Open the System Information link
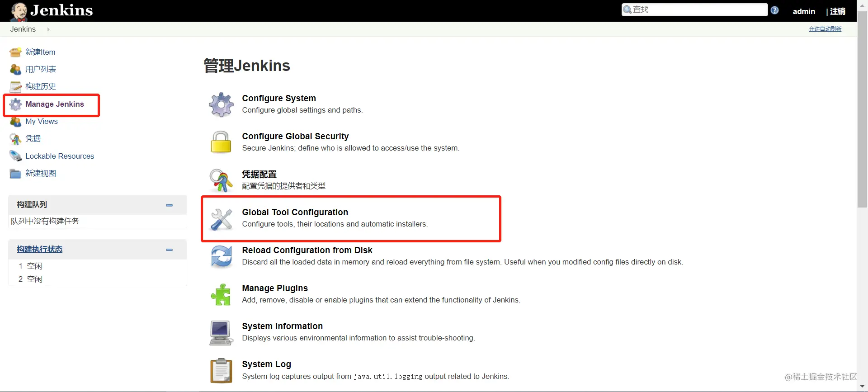Viewport: 868px width, 392px height. tap(282, 326)
